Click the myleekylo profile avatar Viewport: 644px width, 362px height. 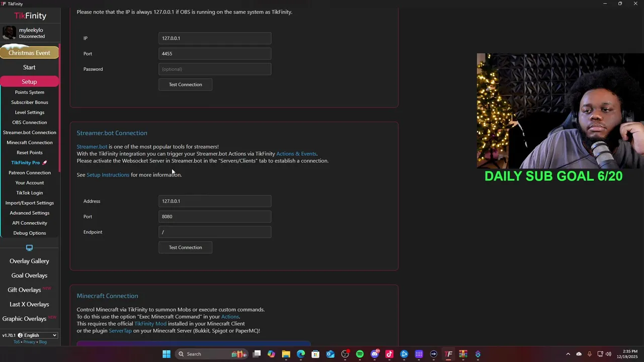9,33
